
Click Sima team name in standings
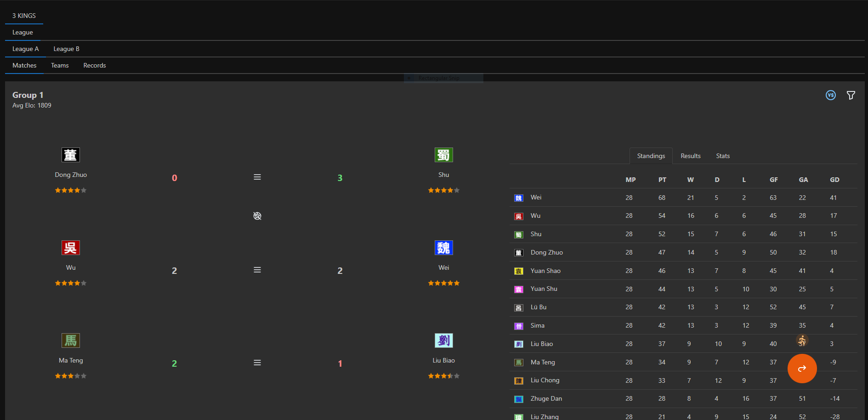click(x=537, y=325)
